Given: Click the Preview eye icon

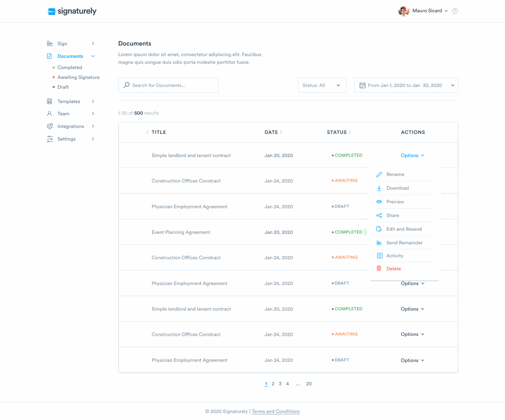Looking at the screenshot, I should point(379,202).
